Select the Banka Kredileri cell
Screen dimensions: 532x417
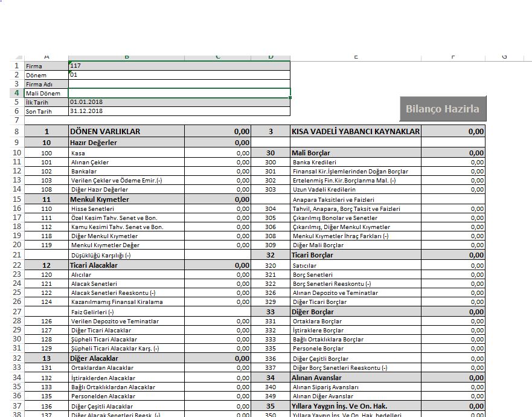coord(355,162)
